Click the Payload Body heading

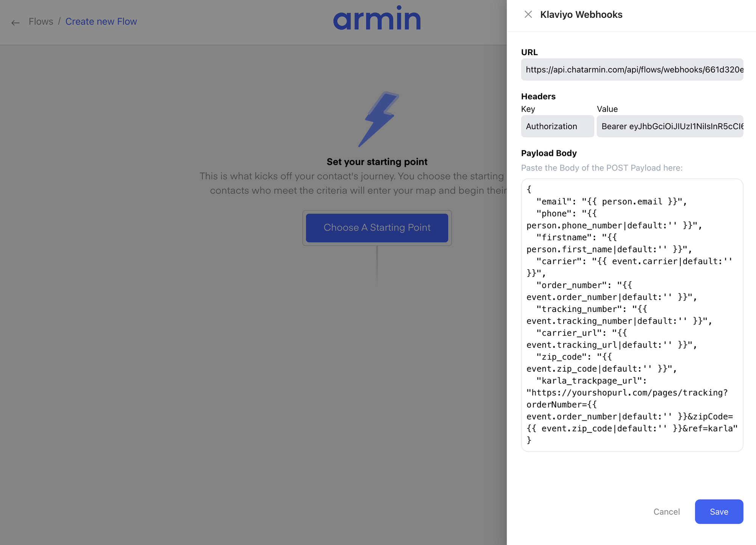(x=548, y=153)
